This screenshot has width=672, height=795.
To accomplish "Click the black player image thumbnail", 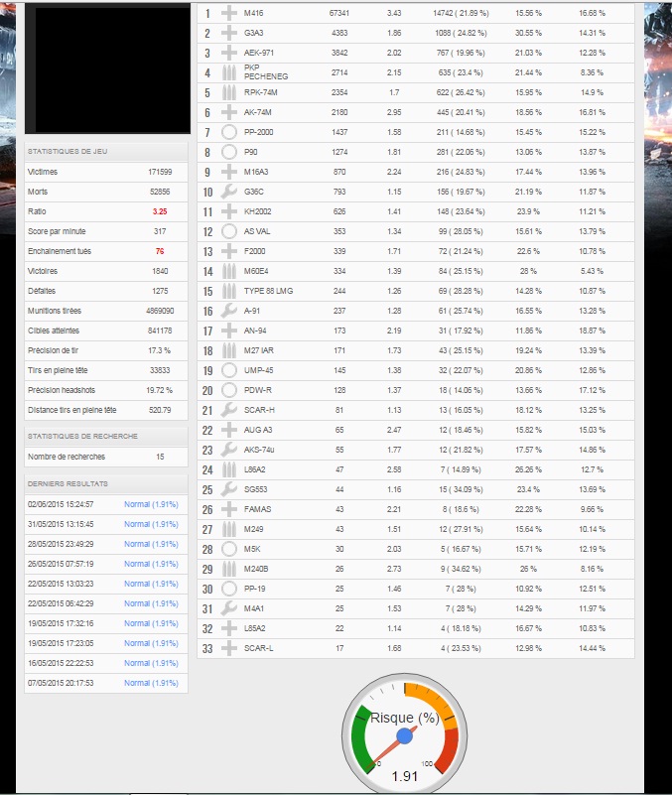I will point(106,69).
